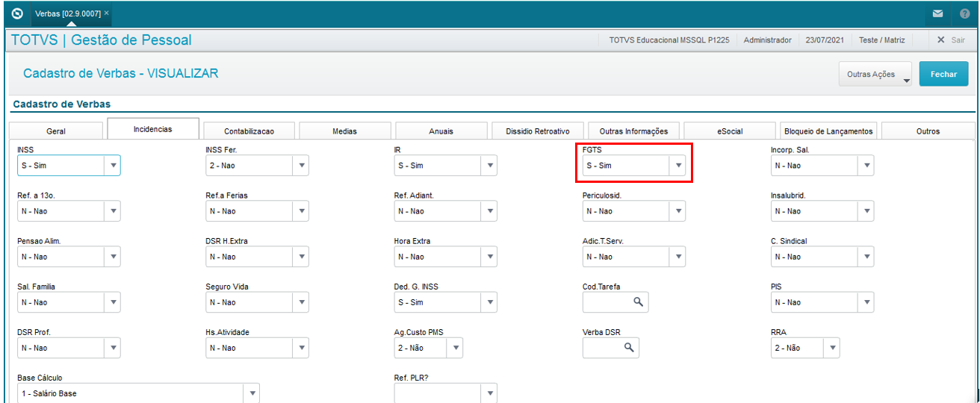
Task: Open the Sal. Familia dropdown
Action: (114, 302)
